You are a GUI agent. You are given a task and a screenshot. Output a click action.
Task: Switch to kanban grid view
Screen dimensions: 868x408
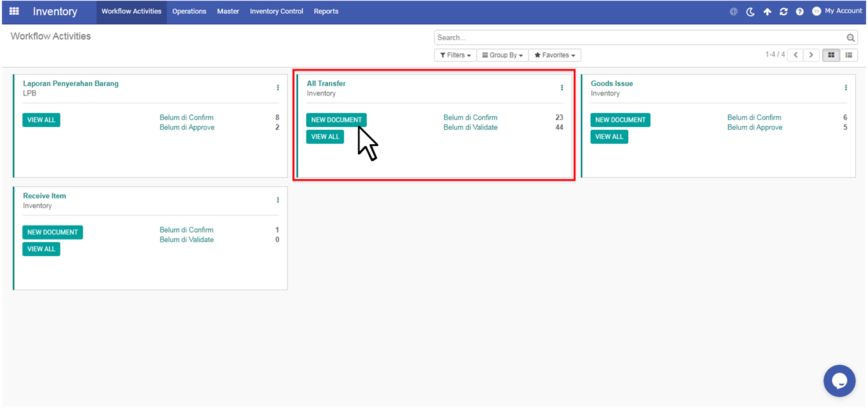[x=830, y=55]
